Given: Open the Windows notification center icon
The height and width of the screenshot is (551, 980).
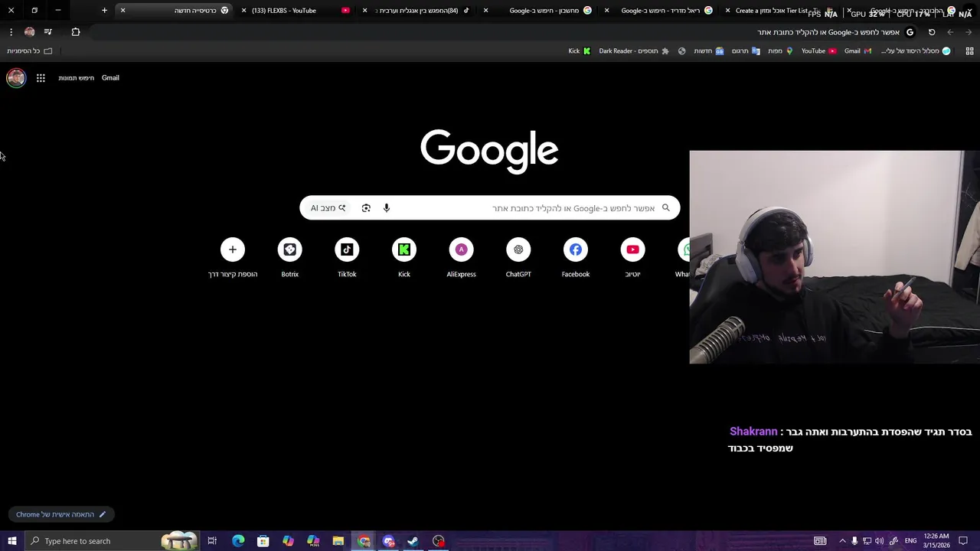Looking at the screenshot, I should 963,541.
